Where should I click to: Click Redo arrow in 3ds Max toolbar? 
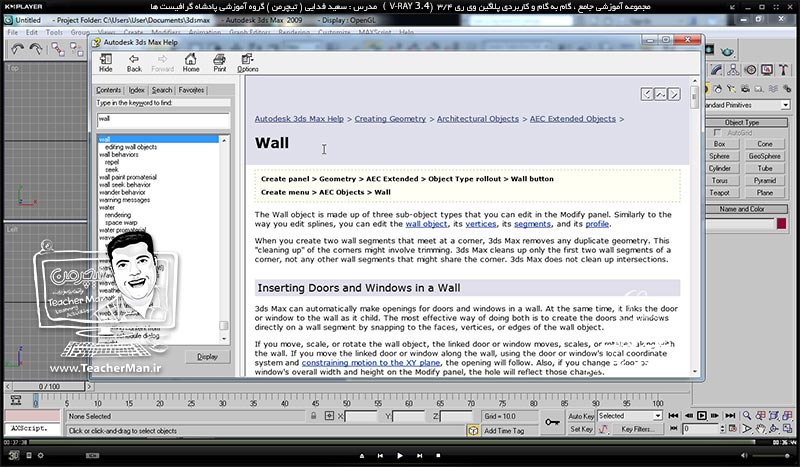tap(36, 49)
